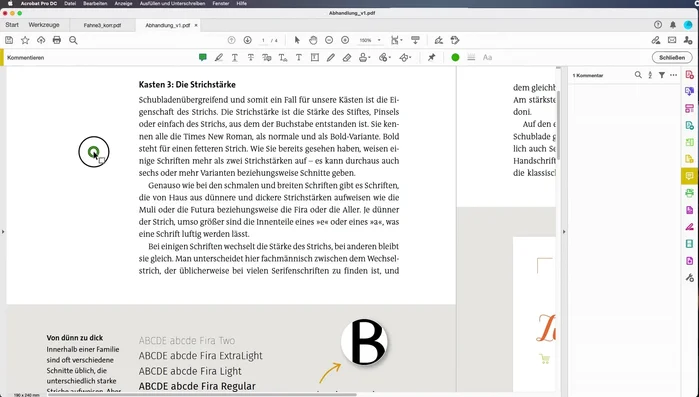This screenshot has height=397, width=699.
Task: Switch to Fahne3_korr.pdf tab
Action: tap(102, 25)
